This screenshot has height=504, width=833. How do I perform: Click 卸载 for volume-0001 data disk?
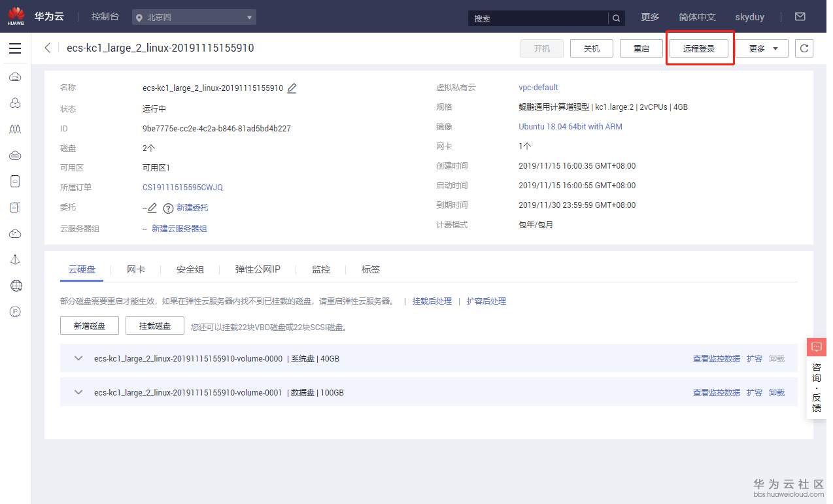tap(777, 393)
